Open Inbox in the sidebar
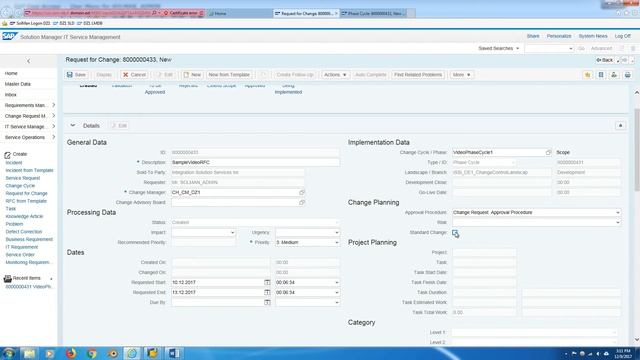 11,94
